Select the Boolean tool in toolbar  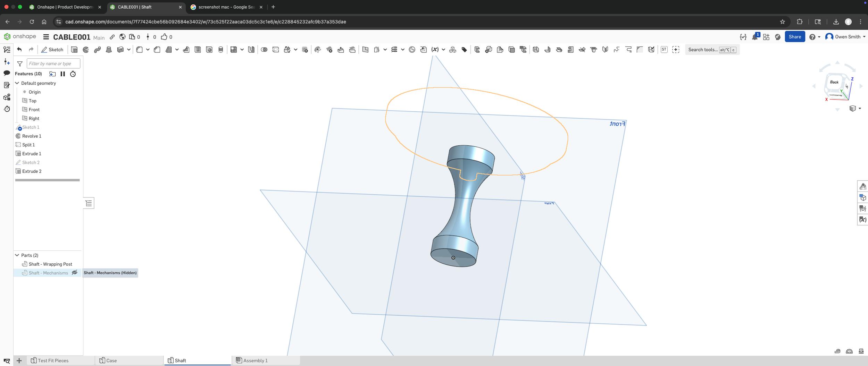tap(264, 50)
